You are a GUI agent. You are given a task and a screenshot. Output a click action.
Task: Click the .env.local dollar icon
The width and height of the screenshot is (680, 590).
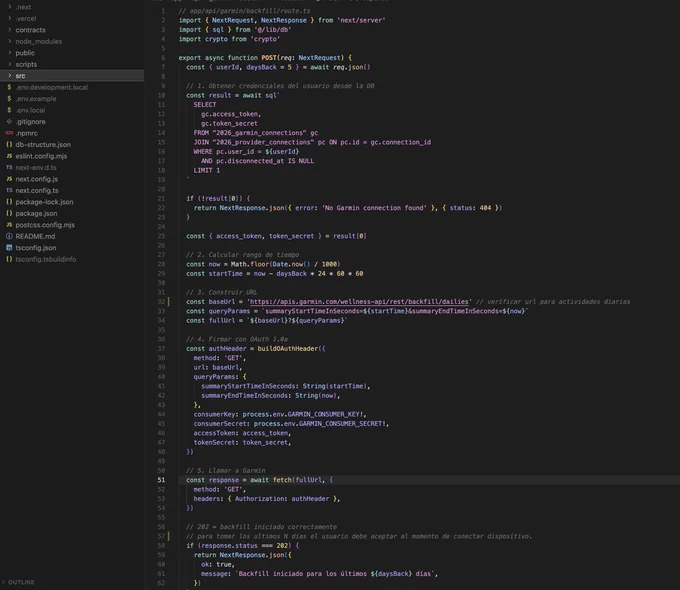[x=9, y=110]
